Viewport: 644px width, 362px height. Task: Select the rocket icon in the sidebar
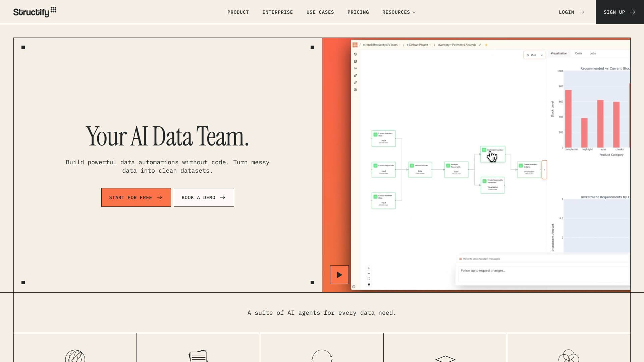pyautogui.click(x=355, y=75)
